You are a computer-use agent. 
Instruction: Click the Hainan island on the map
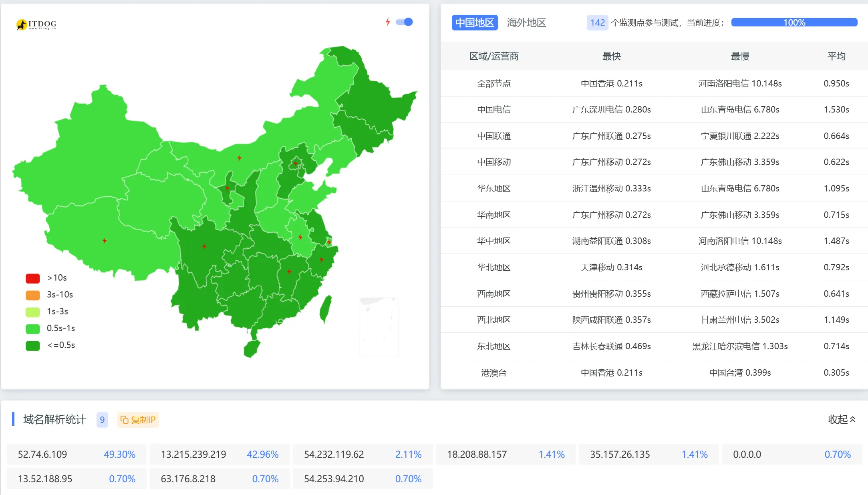(x=252, y=348)
